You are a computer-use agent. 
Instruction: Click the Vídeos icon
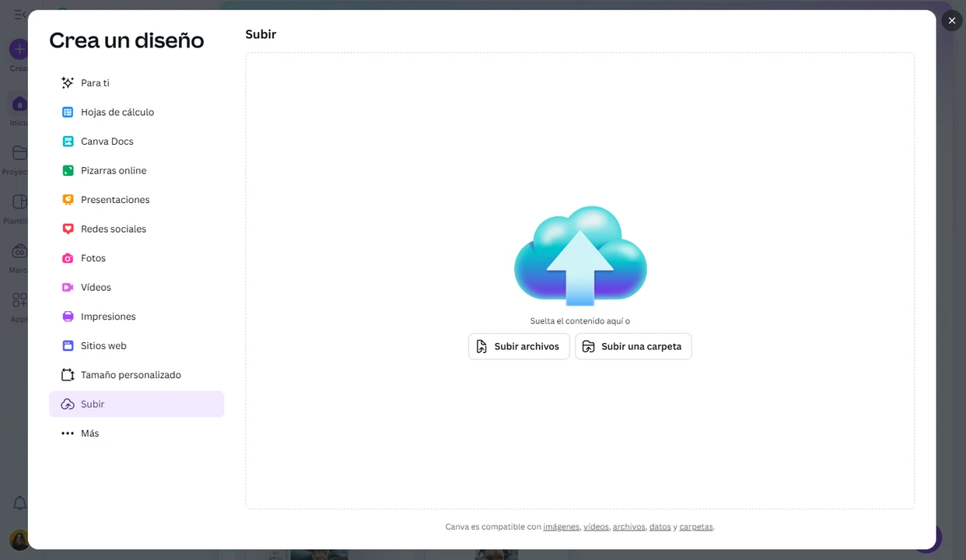(x=68, y=287)
